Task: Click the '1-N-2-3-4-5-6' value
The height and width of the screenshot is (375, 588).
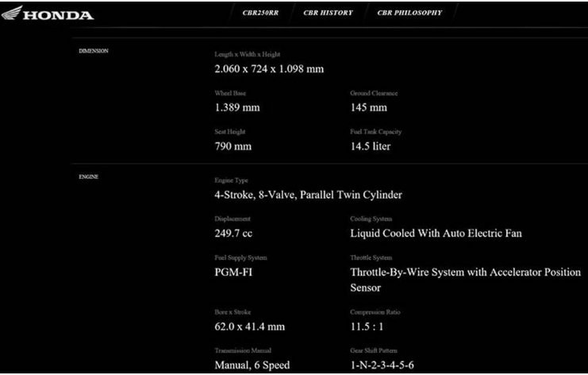Action: (x=382, y=365)
